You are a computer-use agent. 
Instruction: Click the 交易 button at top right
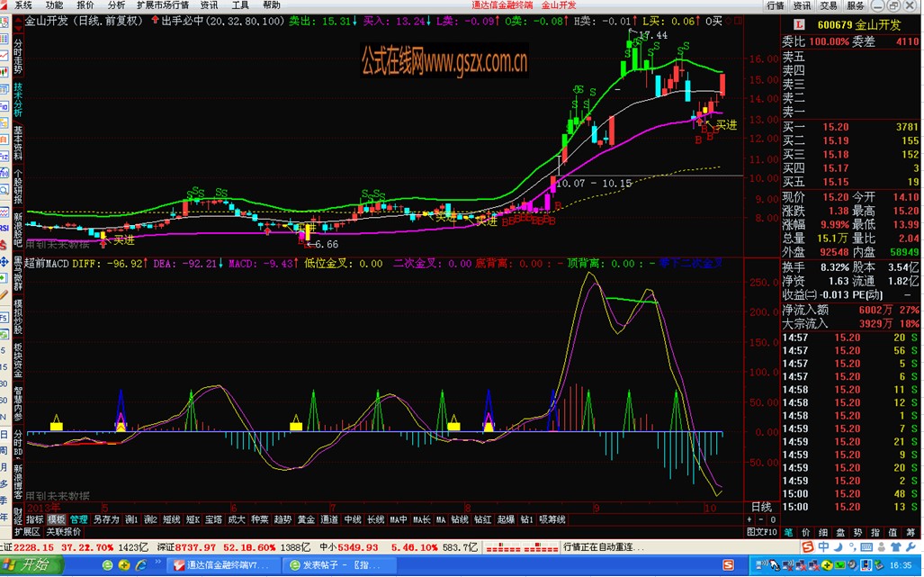(x=829, y=5)
